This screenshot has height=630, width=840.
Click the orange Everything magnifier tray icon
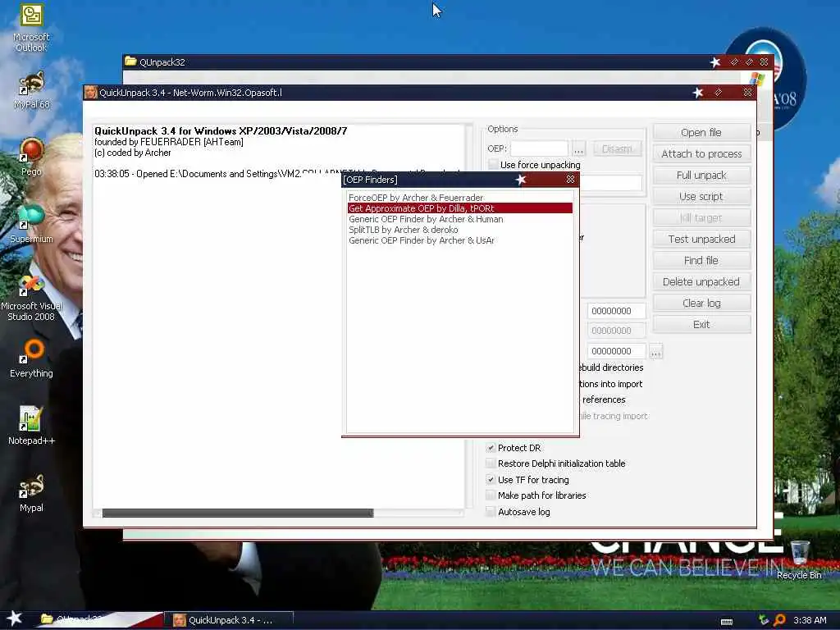(779, 620)
